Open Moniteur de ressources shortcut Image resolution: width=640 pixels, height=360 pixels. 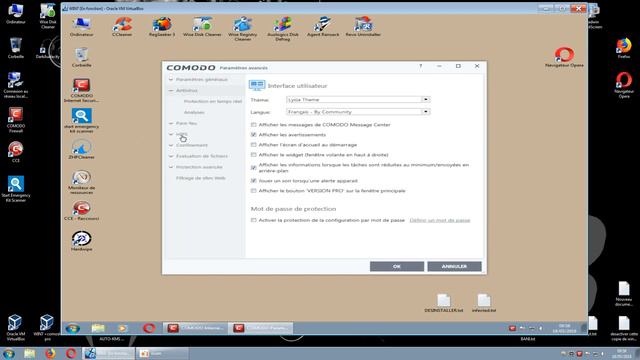[82, 182]
